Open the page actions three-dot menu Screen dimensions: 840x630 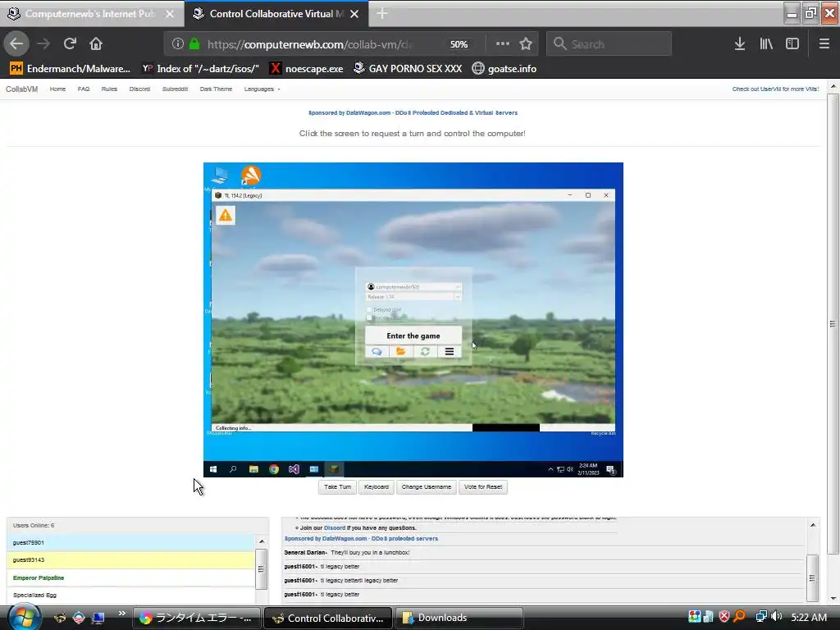pos(503,44)
